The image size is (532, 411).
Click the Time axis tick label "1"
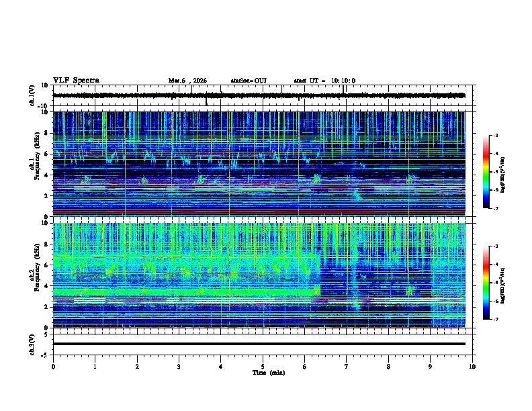click(x=95, y=367)
